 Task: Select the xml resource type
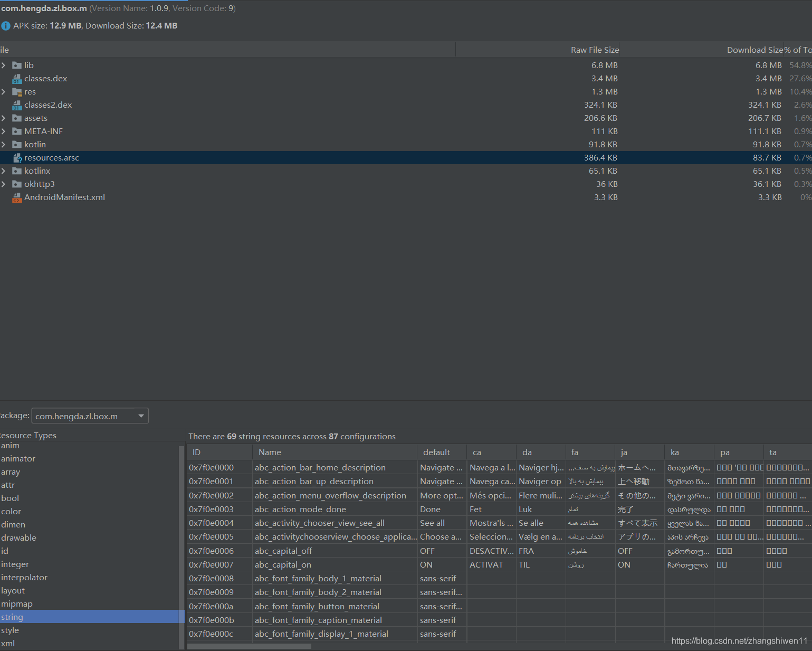click(x=90, y=644)
